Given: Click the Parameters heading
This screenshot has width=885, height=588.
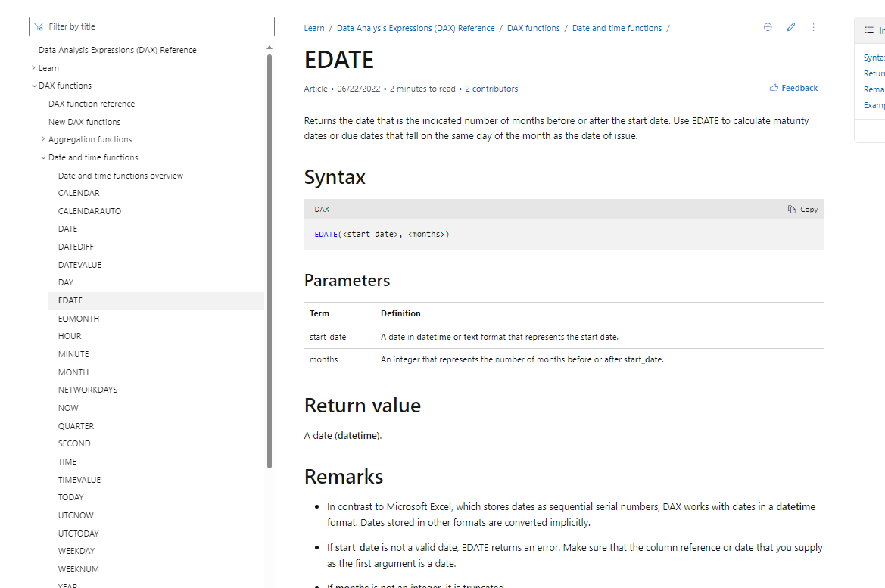Looking at the screenshot, I should tap(347, 281).
